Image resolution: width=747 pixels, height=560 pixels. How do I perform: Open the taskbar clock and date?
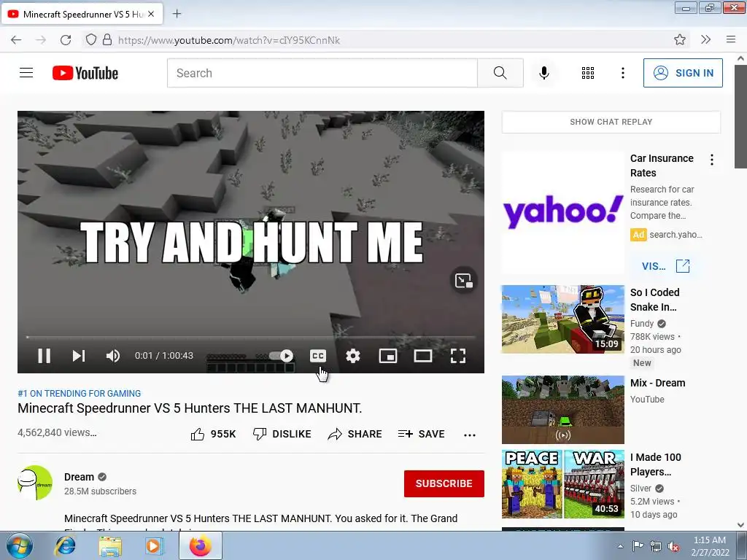click(710, 546)
